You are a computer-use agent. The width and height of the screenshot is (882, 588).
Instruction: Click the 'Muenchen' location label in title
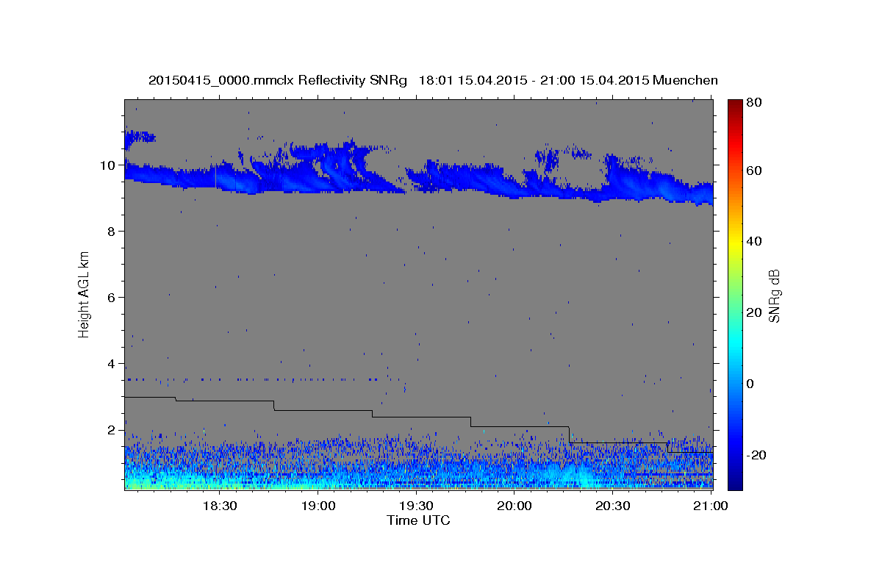pos(685,80)
